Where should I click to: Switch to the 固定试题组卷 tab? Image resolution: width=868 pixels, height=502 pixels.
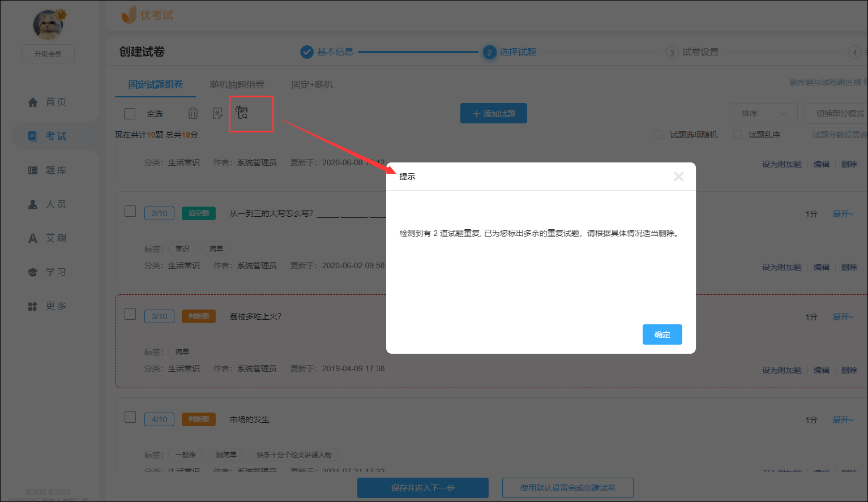[155, 84]
